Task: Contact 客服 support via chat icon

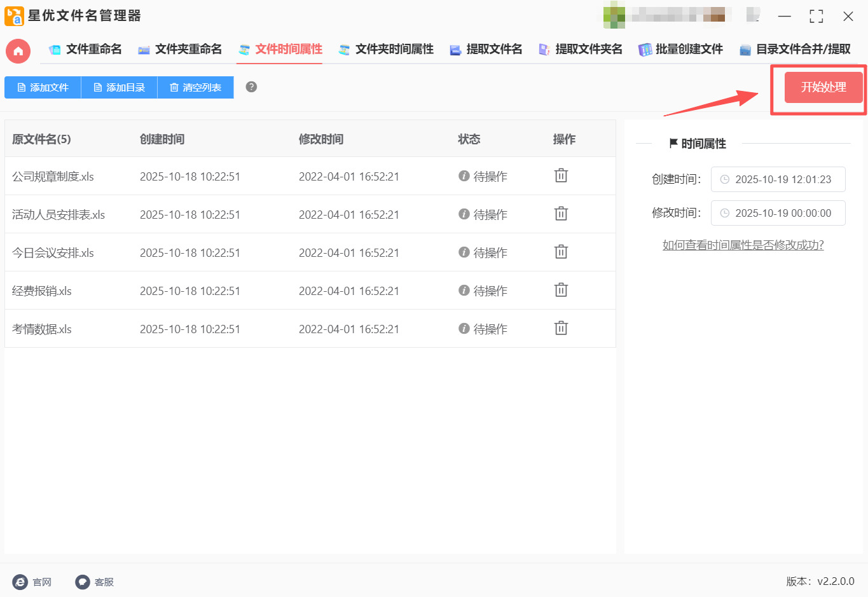Action: [83, 582]
